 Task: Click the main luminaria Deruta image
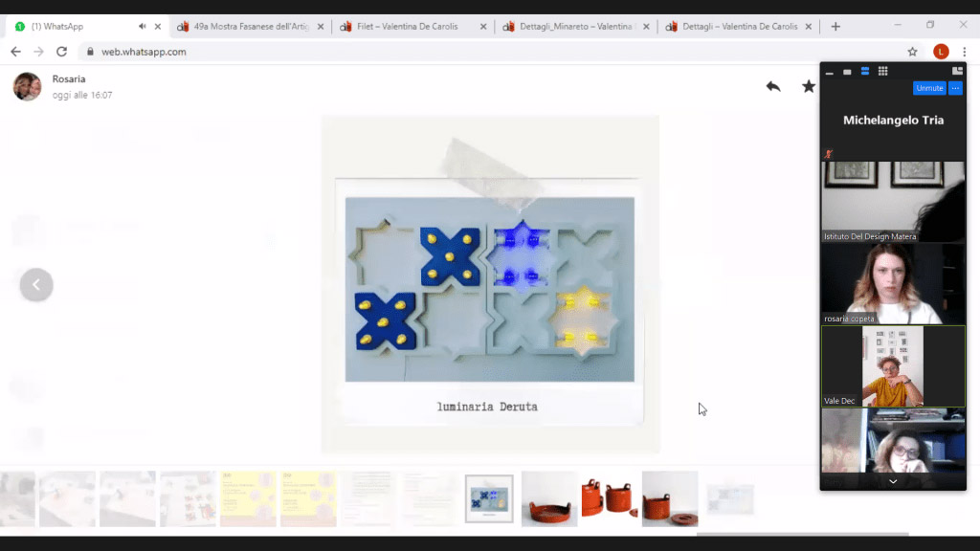click(490, 284)
